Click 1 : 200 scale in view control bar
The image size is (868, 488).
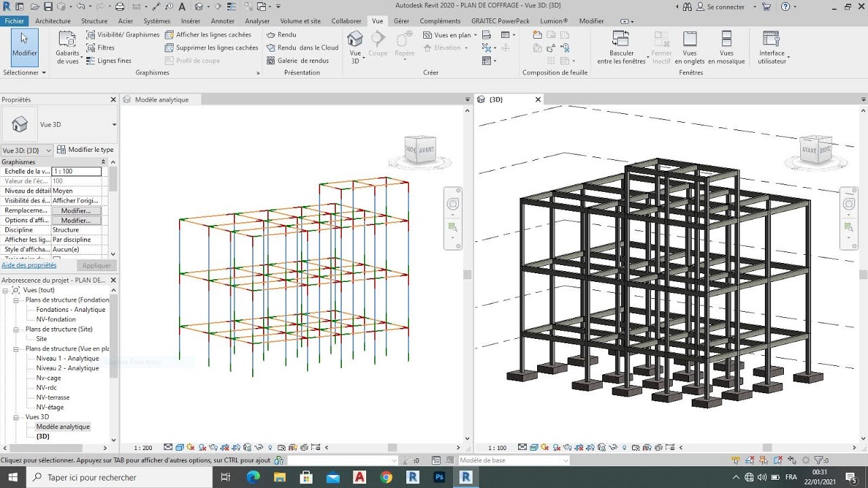click(143, 448)
